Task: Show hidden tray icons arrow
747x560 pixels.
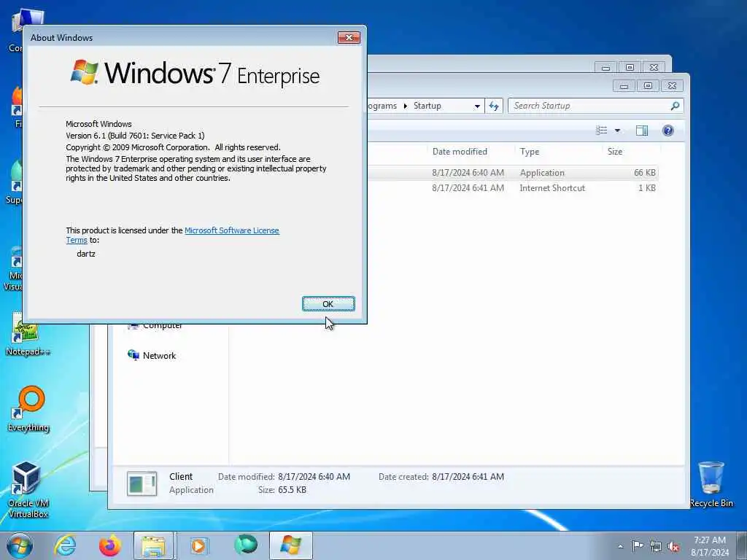Action: click(x=620, y=547)
